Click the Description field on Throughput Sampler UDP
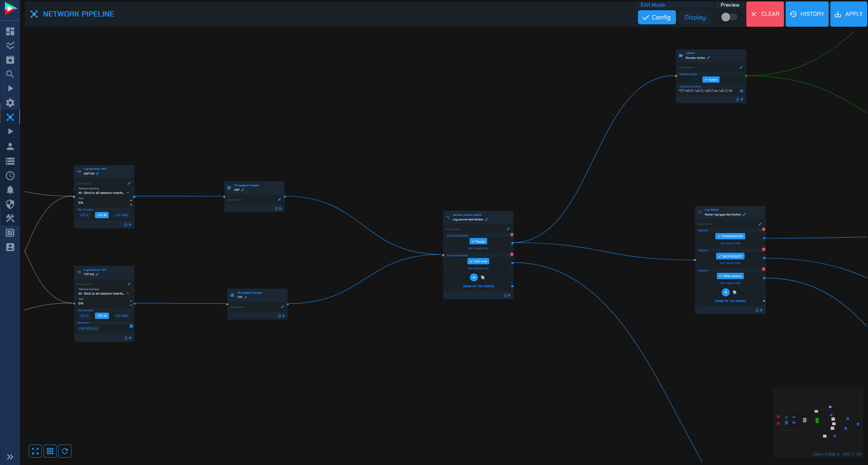The width and height of the screenshot is (868, 465). tap(254, 200)
